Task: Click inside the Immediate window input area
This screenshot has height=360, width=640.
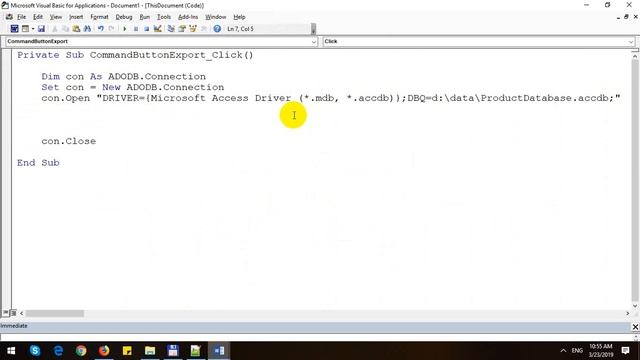Action: point(316,337)
